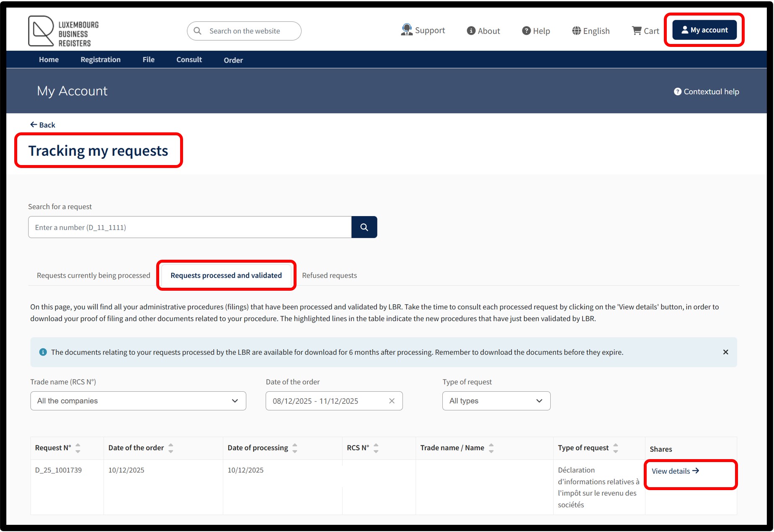The image size is (774, 532).
Task: Open the Cart icon in header
Action: (637, 31)
